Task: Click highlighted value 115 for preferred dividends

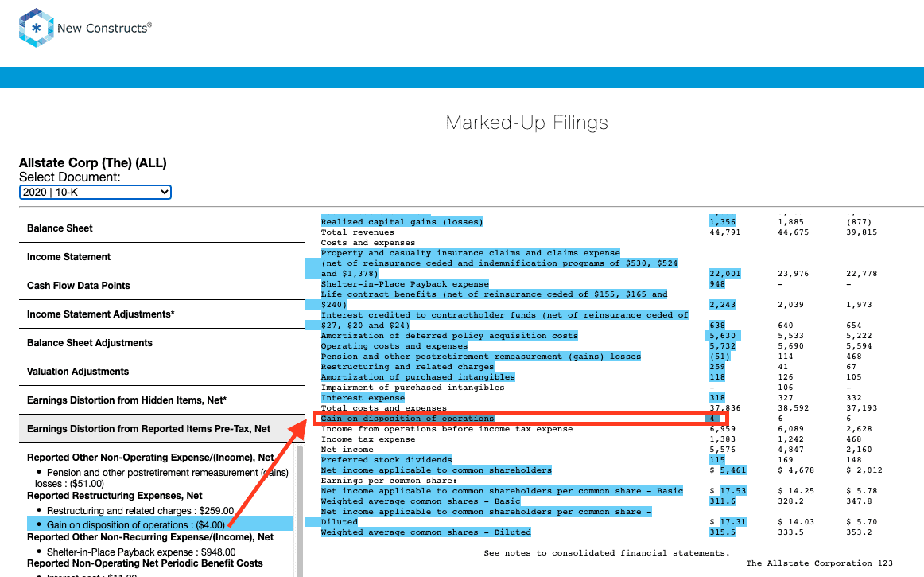Action: [716, 460]
